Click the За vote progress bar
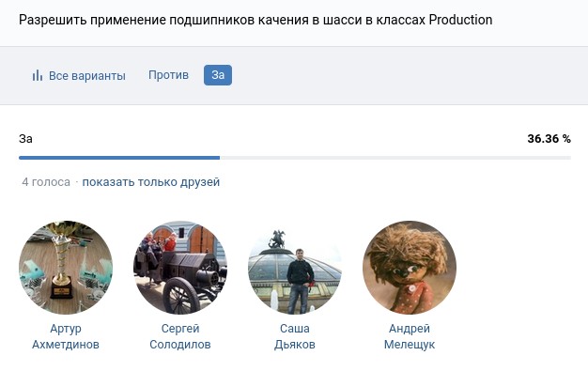The width and height of the screenshot is (588, 371). [x=295, y=158]
